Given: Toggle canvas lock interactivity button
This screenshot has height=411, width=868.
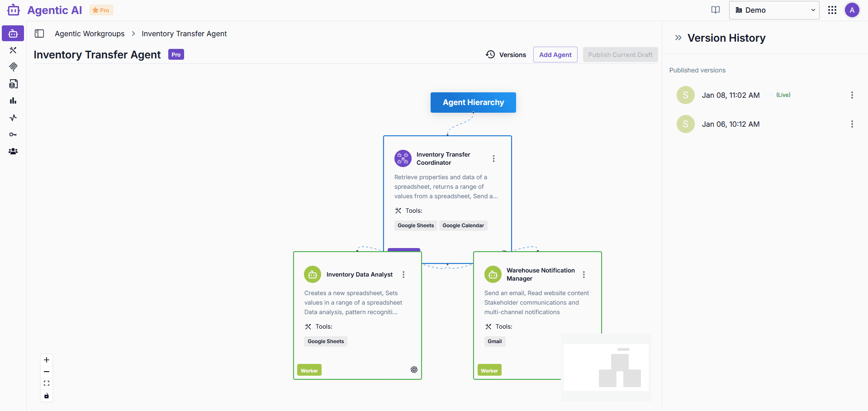Looking at the screenshot, I should click(x=47, y=396).
